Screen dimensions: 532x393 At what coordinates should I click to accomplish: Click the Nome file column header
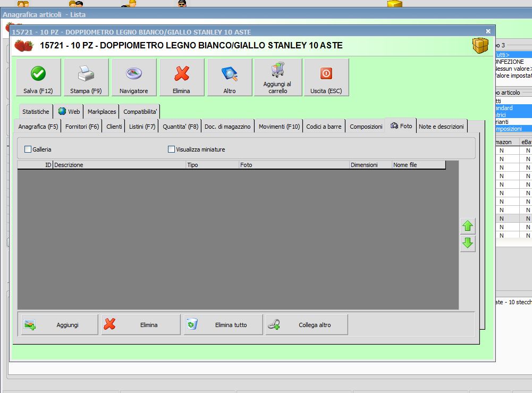[x=419, y=165]
